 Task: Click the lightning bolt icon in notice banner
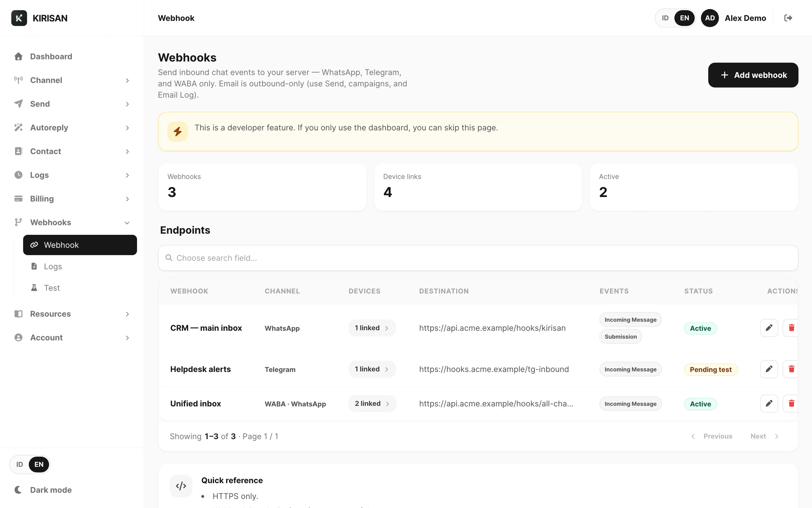[x=178, y=131]
